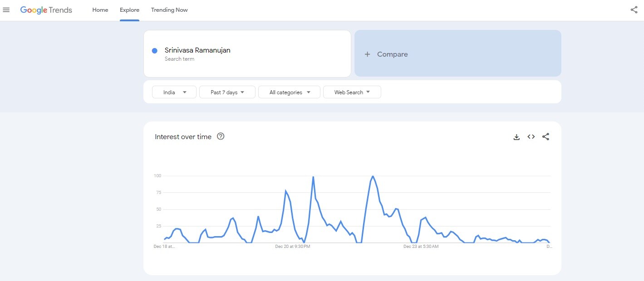Switch to the Trending Now tab

tap(169, 10)
